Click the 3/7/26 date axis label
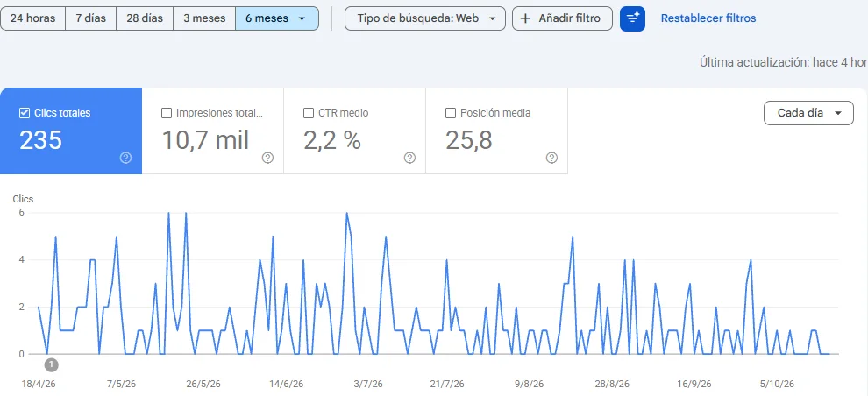The image size is (868, 396). tap(368, 384)
